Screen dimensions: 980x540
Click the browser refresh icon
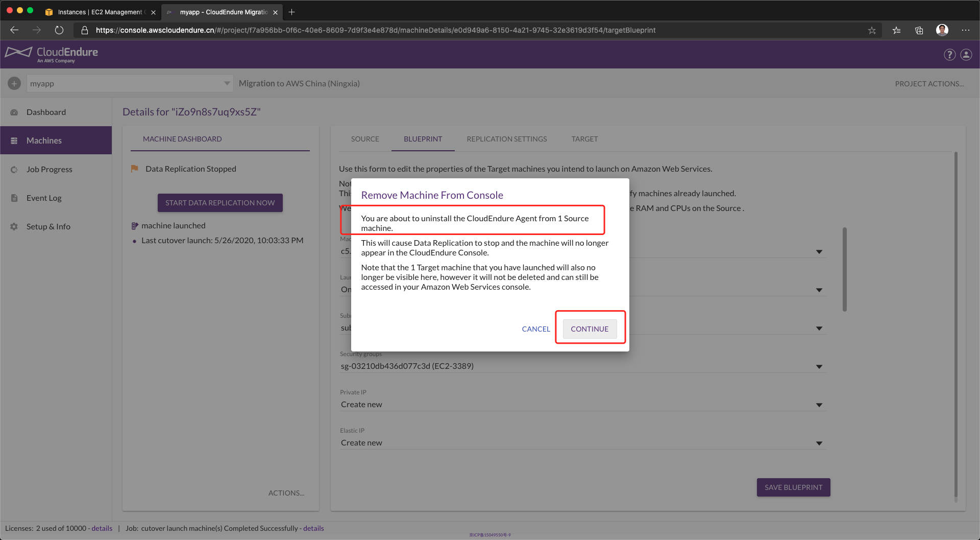point(59,30)
